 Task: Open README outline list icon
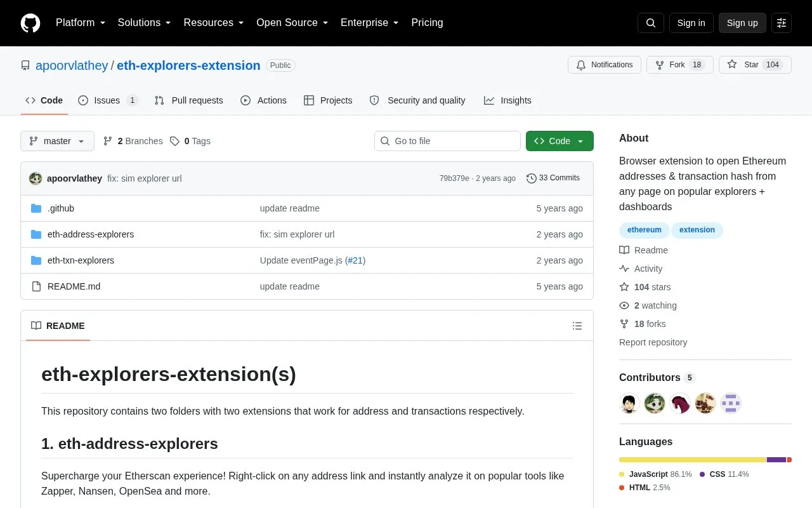(577, 326)
